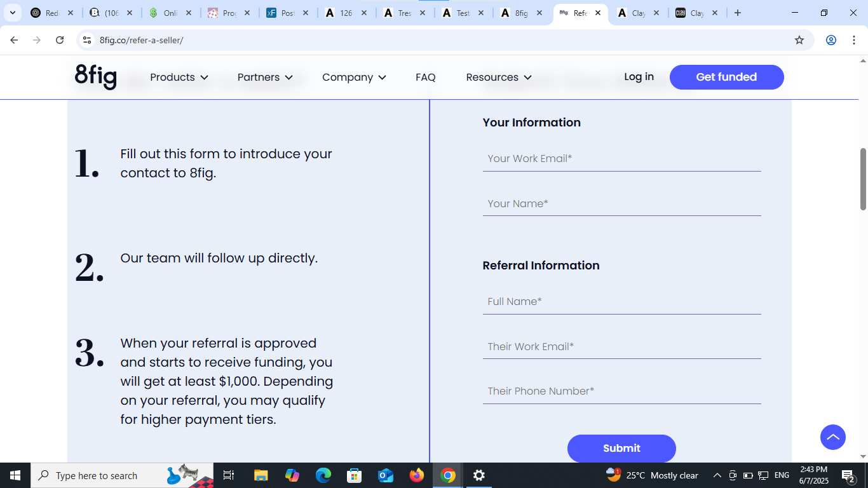Click the Their Work Email field
Image resolution: width=868 pixels, height=488 pixels.
[x=621, y=347]
